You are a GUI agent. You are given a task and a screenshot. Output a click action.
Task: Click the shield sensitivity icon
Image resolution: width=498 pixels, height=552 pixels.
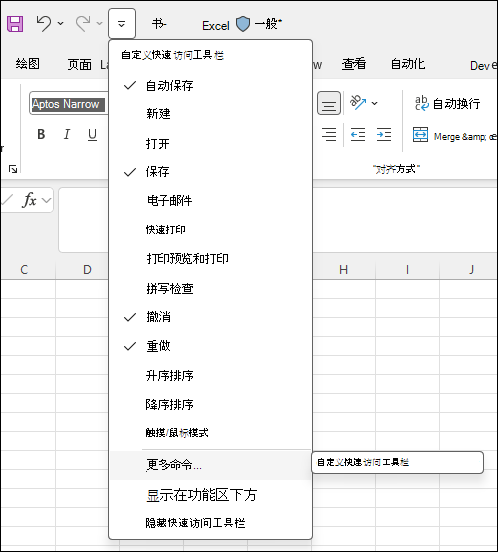point(243,24)
